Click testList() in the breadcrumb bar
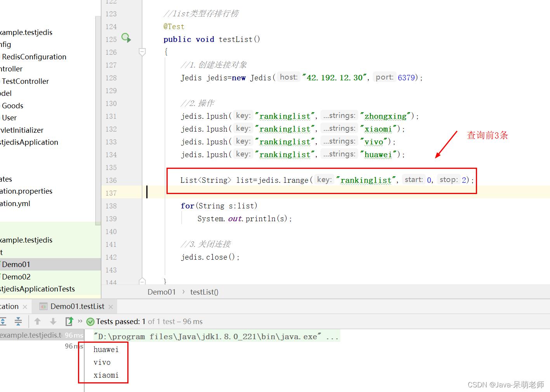This screenshot has width=550, height=392. point(204,292)
